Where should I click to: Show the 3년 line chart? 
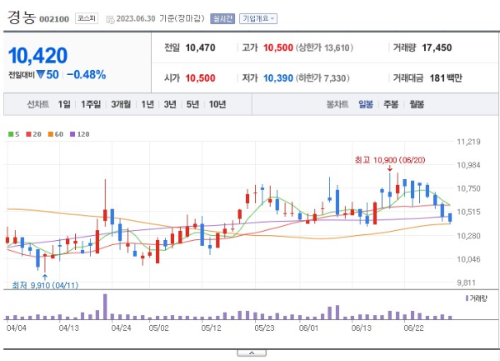170,104
